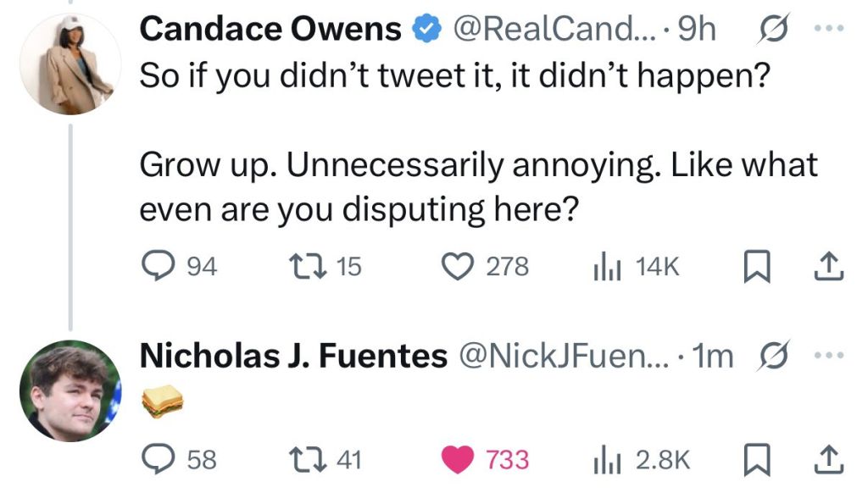
Task: Click the Candace Owens display name
Action: pyautogui.click(x=270, y=30)
